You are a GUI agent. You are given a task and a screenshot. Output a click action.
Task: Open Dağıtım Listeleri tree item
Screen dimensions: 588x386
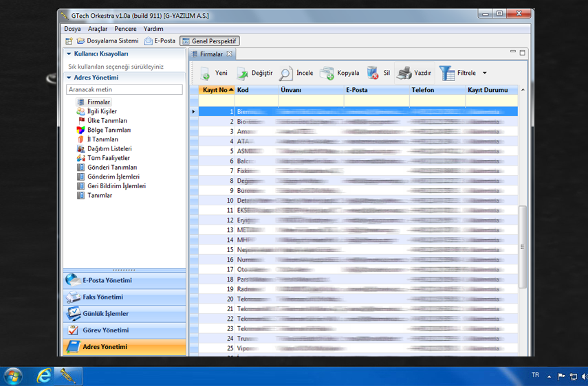pos(109,148)
